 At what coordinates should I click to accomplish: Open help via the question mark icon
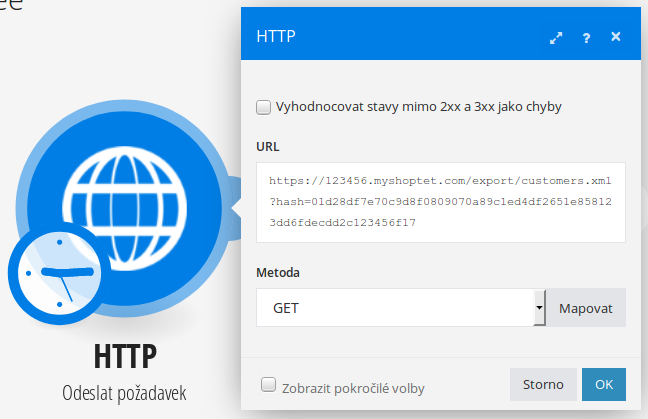[x=586, y=38]
